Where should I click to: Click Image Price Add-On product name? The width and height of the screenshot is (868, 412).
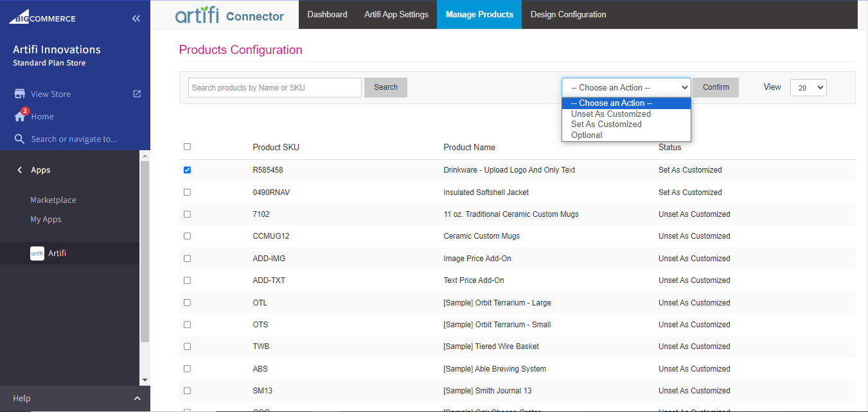pos(477,258)
